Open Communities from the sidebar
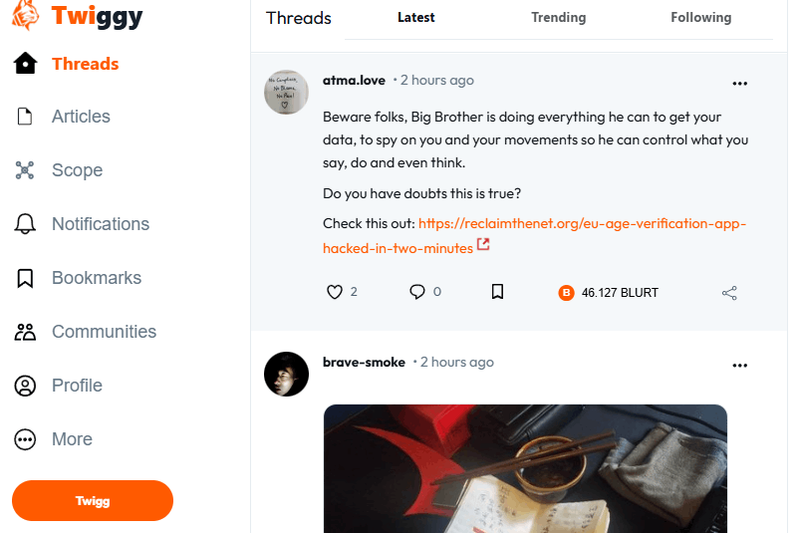Viewport: 800px width, 533px height. [x=103, y=332]
